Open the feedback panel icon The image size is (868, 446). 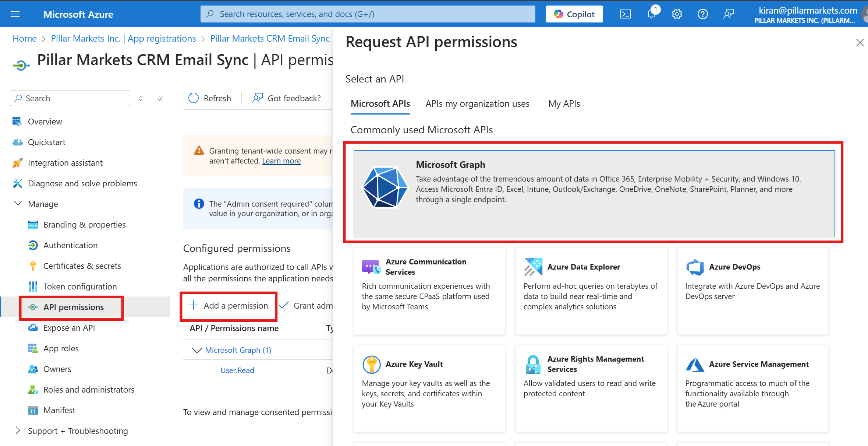coord(728,14)
